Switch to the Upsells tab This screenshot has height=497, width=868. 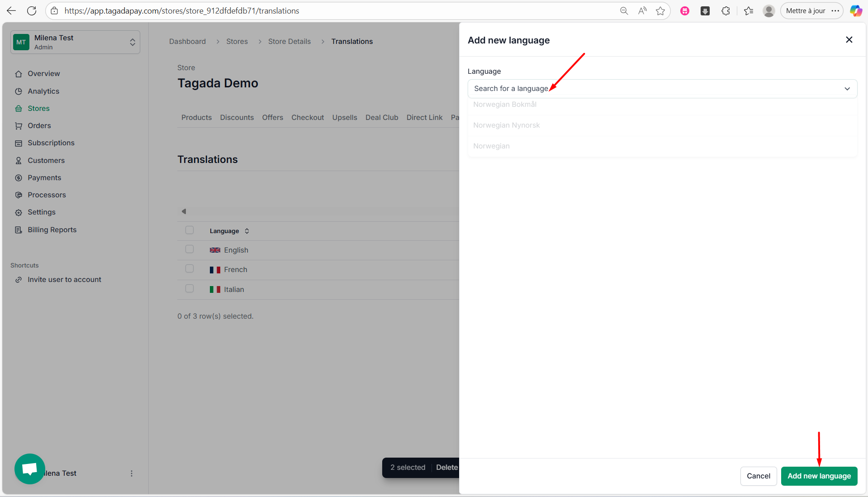[x=345, y=118]
